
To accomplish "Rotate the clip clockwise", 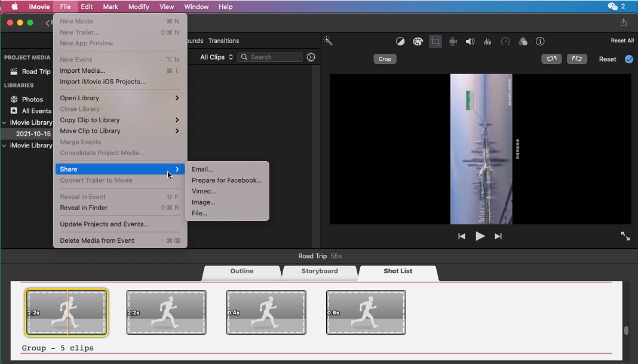I will 577,59.
